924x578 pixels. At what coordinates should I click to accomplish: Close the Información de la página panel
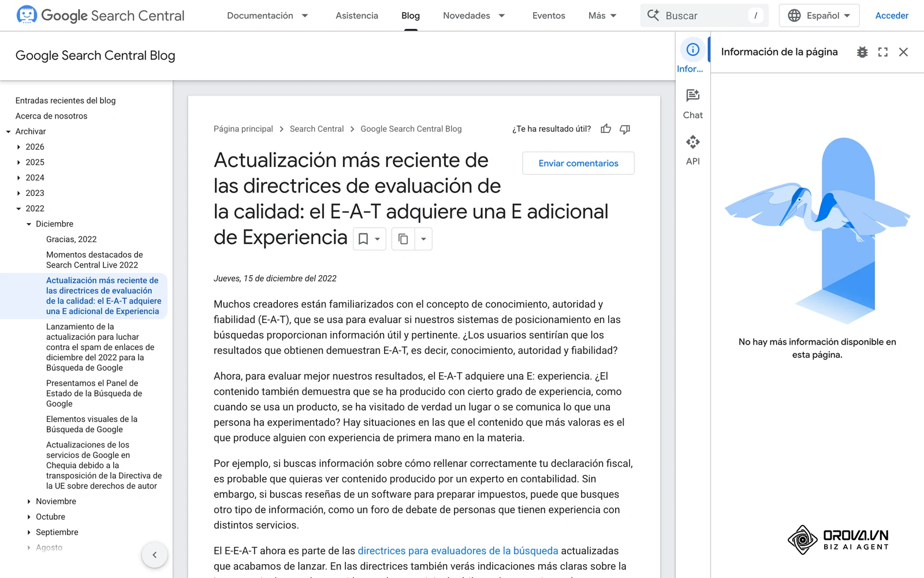coord(904,52)
